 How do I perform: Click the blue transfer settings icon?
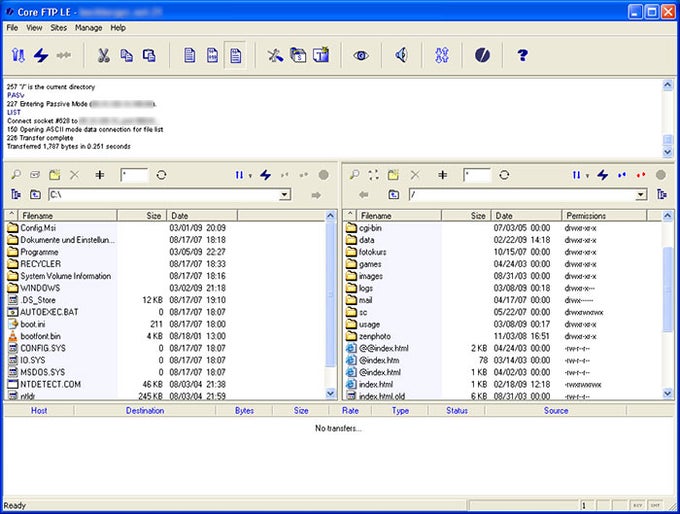(441, 56)
